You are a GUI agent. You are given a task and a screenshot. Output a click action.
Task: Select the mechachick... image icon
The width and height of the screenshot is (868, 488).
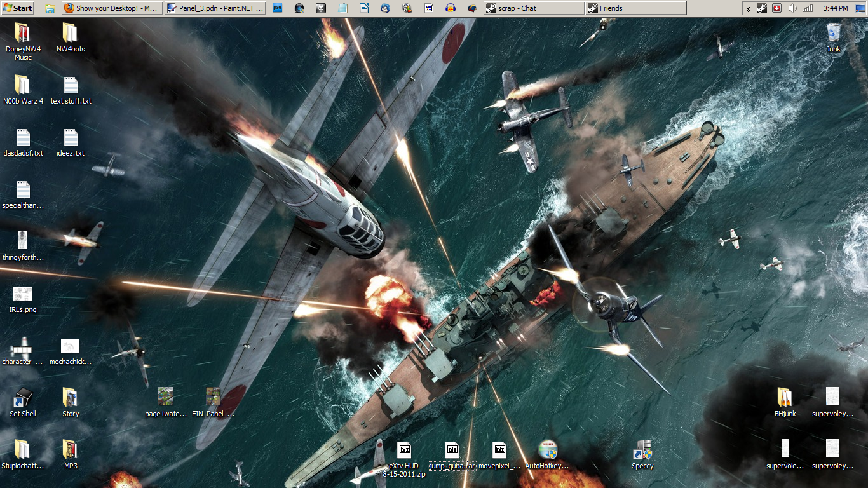[70, 346]
